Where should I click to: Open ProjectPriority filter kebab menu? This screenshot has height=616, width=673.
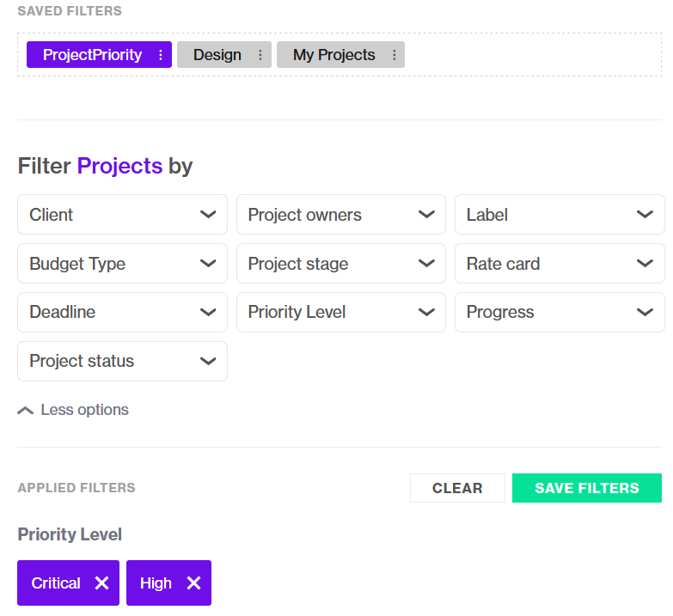coord(161,55)
